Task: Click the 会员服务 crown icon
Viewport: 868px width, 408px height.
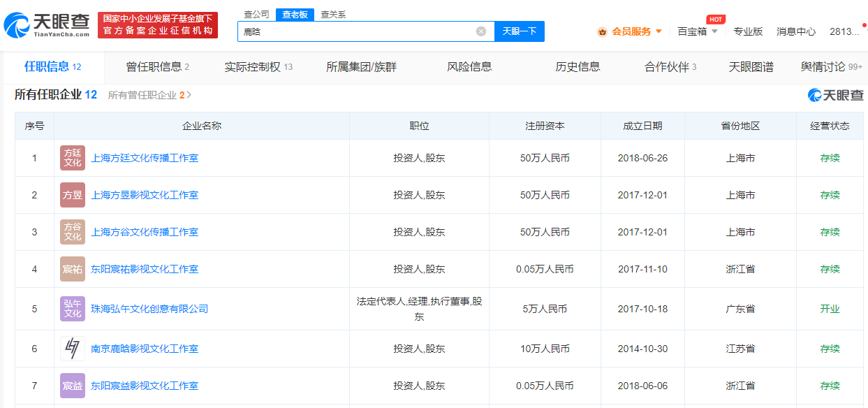Action: tap(602, 31)
